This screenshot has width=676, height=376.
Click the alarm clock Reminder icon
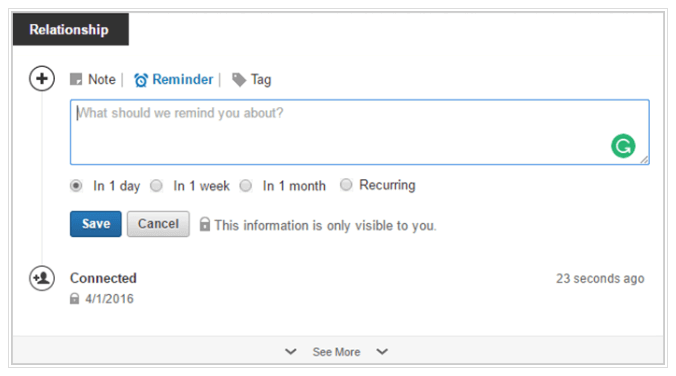(141, 80)
